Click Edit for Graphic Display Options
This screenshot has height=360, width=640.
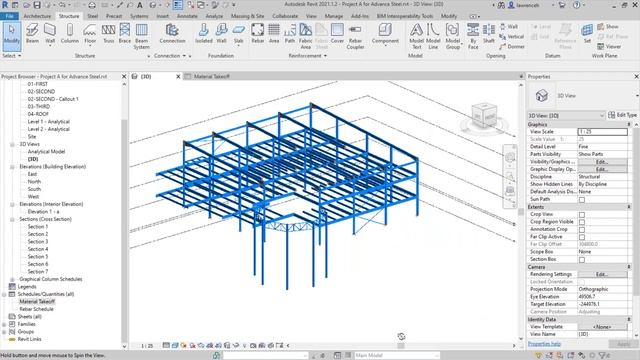tap(602, 169)
